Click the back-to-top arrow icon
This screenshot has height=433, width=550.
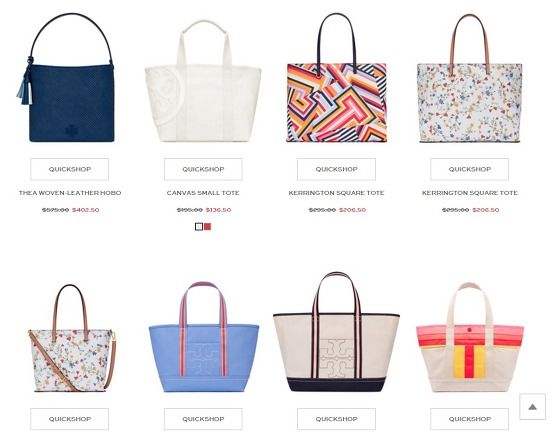[532, 407]
